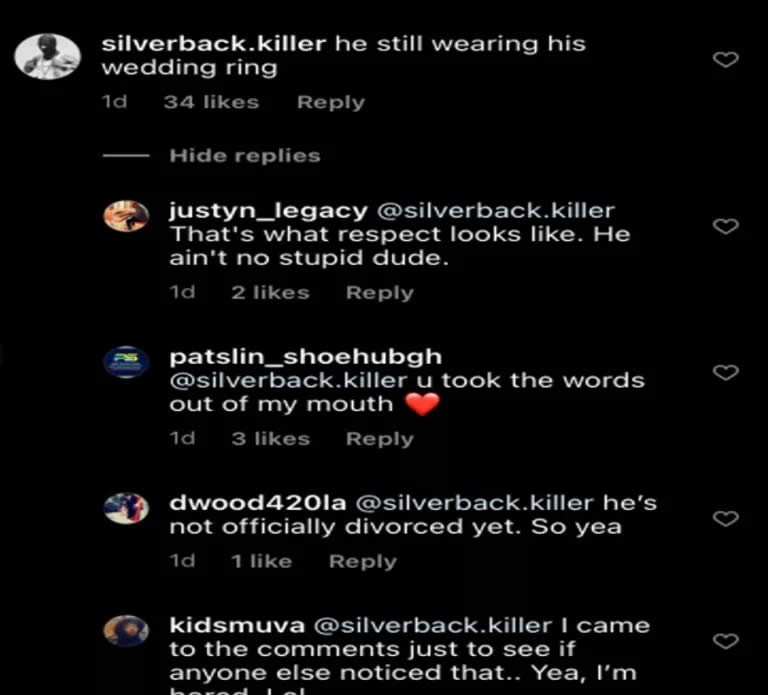The width and height of the screenshot is (768, 695).
Task: Open kidsmuva's avatar
Action: tap(126, 631)
